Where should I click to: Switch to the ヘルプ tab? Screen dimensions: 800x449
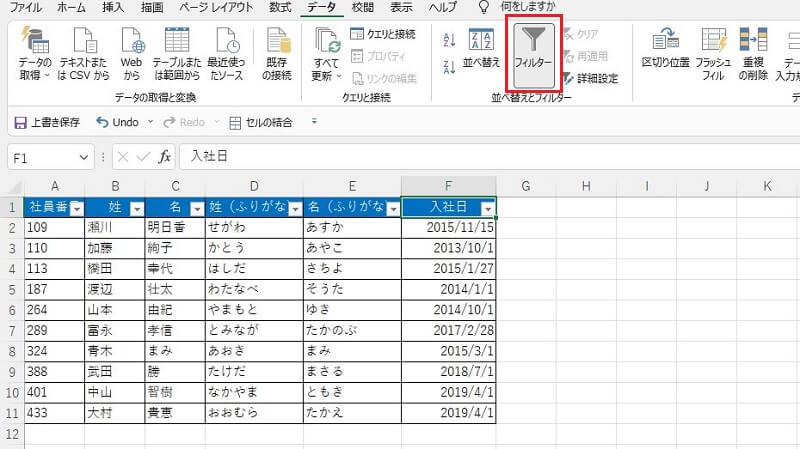[442, 7]
